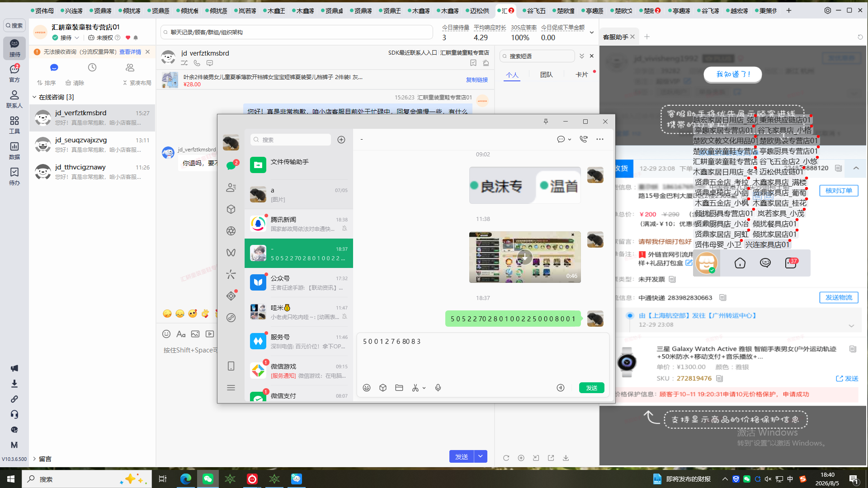Click the megaphone announcement icon in the sidebar
Viewport: 868px width, 488px height.
(x=14, y=368)
